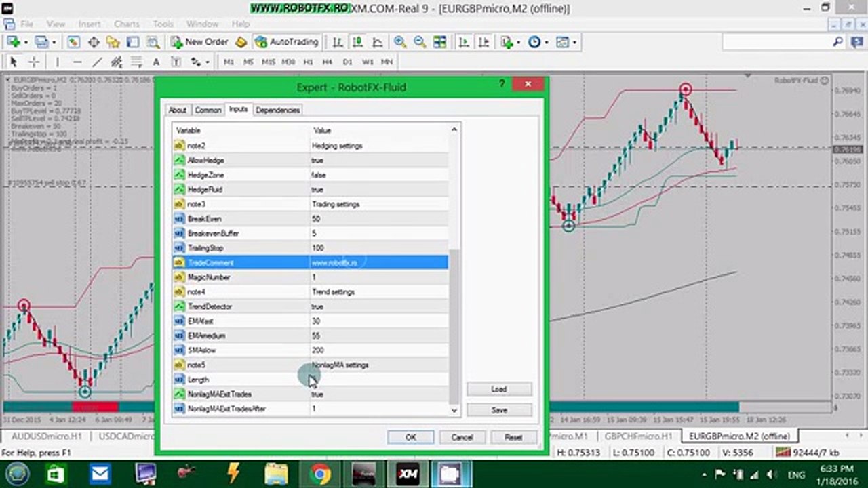Viewport: 868px width, 488px height.
Task: Select the M15 timeframe button
Action: coord(269,62)
